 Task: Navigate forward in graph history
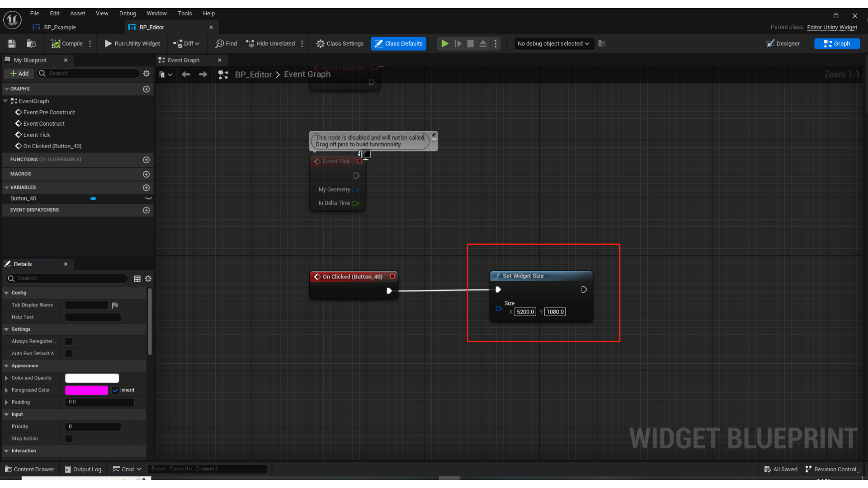[203, 75]
